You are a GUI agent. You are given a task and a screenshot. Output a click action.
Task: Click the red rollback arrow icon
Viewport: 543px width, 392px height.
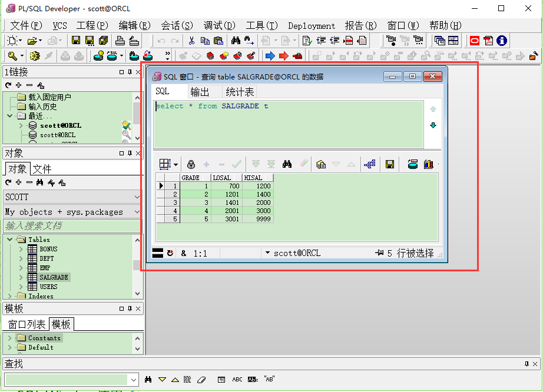coord(284,56)
